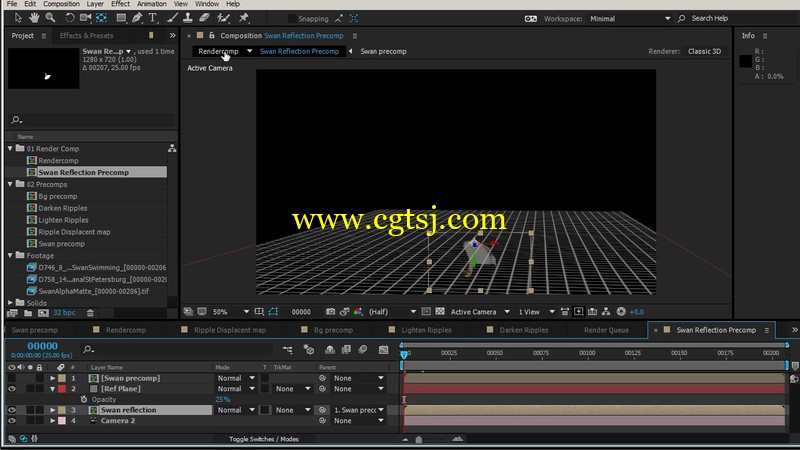
Task: Select the Zoom magnifier tool
Action: 50,18
